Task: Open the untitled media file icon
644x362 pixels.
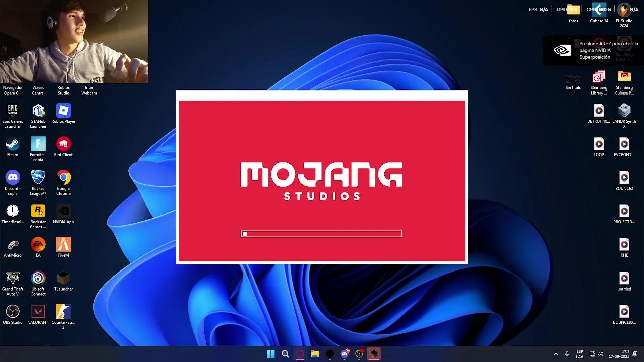Action: coord(624,281)
